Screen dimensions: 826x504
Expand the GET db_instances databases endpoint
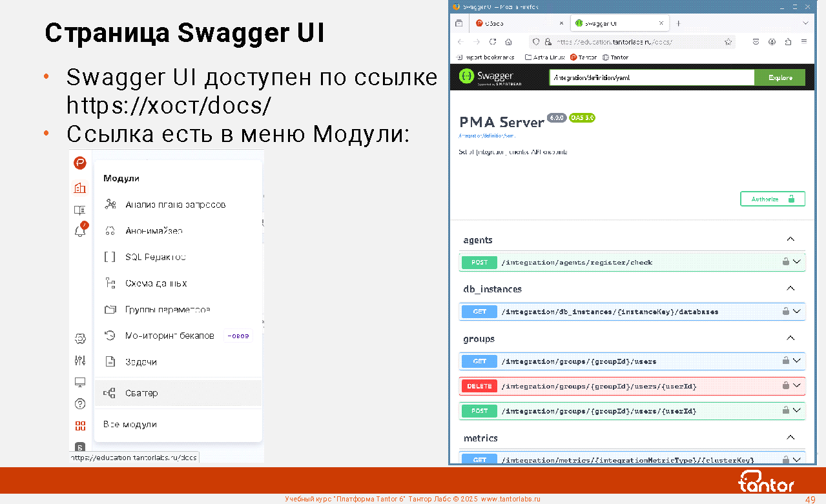[797, 311]
